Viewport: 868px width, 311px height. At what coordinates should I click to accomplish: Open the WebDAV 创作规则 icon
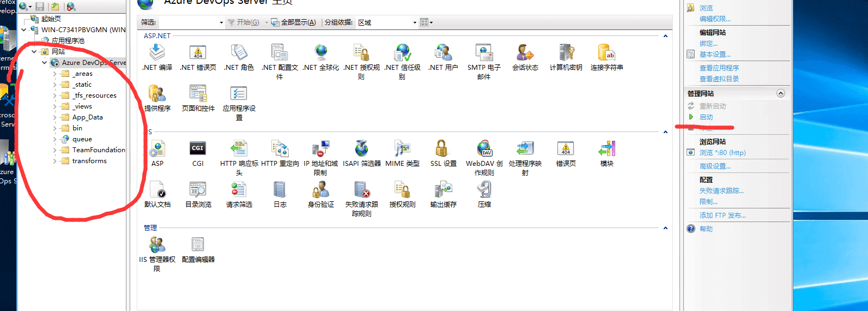pos(484,149)
